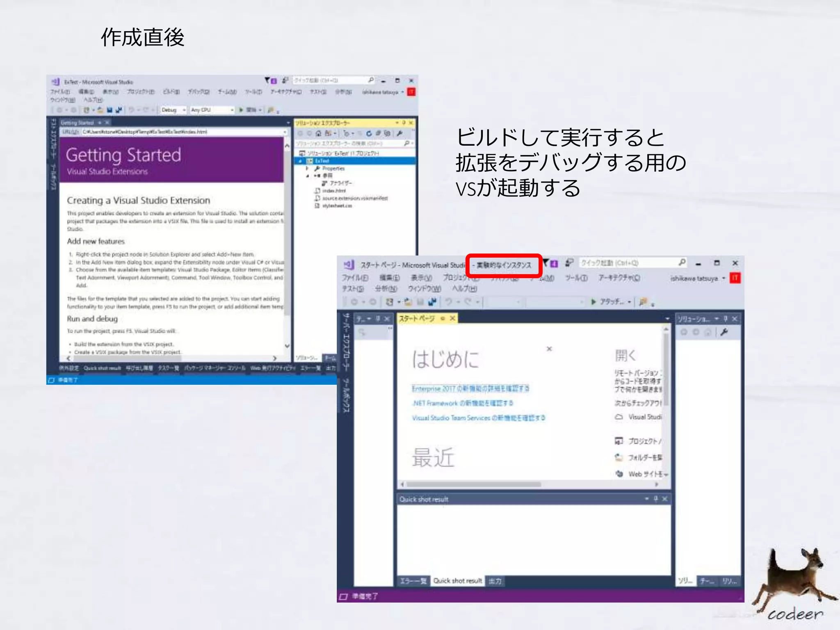Image resolution: width=840 pixels, height=630 pixels.
Task: Click red account avatar in experimental instance window
Action: click(x=735, y=278)
